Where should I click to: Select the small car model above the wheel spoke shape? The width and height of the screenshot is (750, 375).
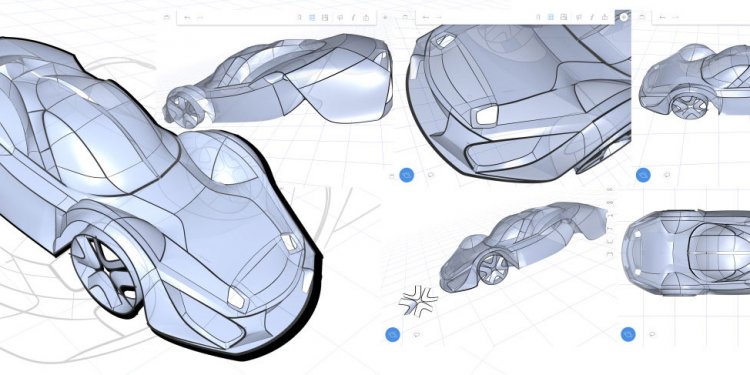pos(523,246)
